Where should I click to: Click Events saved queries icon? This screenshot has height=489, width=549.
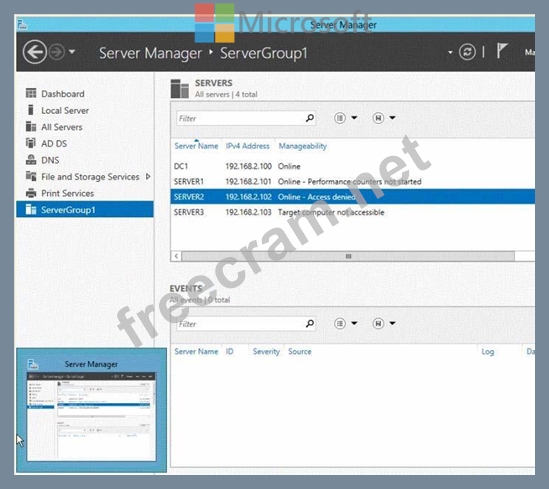tap(378, 323)
